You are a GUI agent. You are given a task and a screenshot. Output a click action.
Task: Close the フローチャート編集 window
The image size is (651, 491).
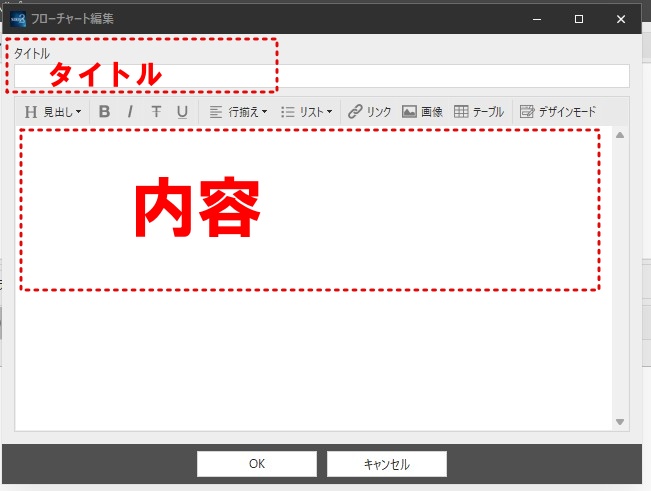(621, 19)
